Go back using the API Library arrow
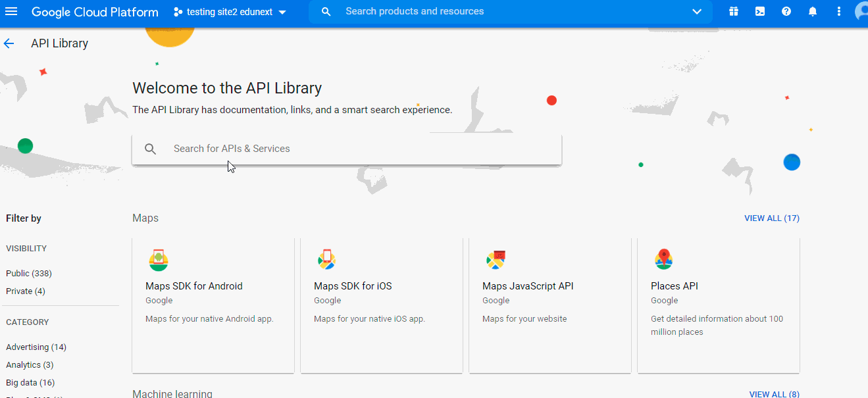 pyautogui.click(x=9, y=43)
